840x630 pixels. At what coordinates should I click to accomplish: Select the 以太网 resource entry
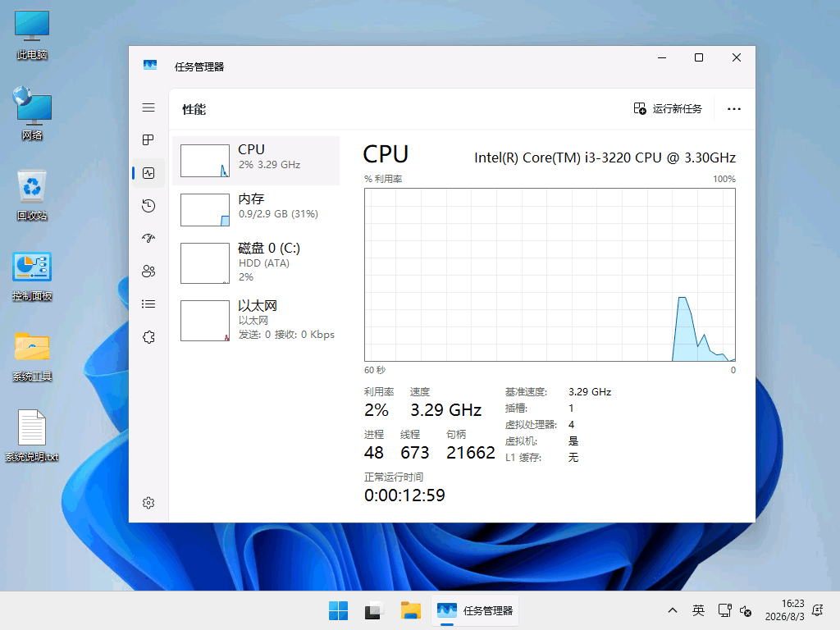256,321
